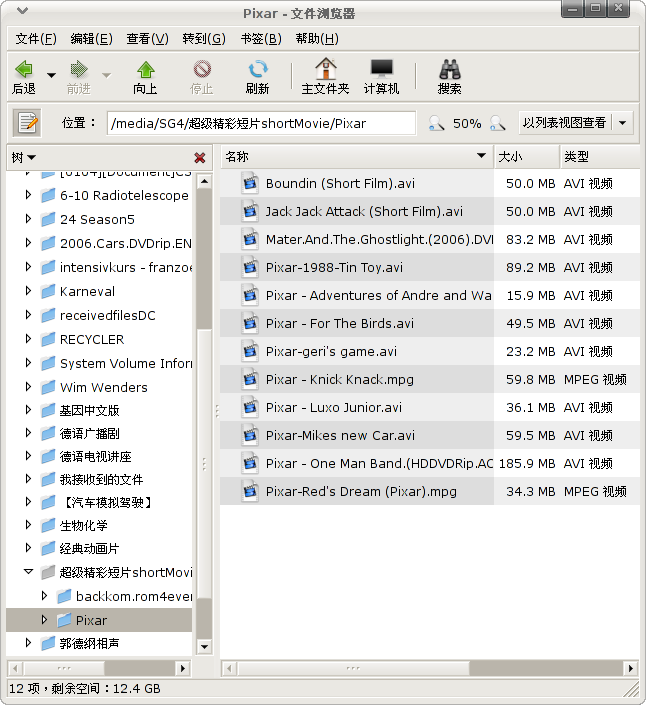This screenshot has height=705, width=646.
Task: Expand the backkom.rom4ever tree folder
Action: (x=44, y=596)
